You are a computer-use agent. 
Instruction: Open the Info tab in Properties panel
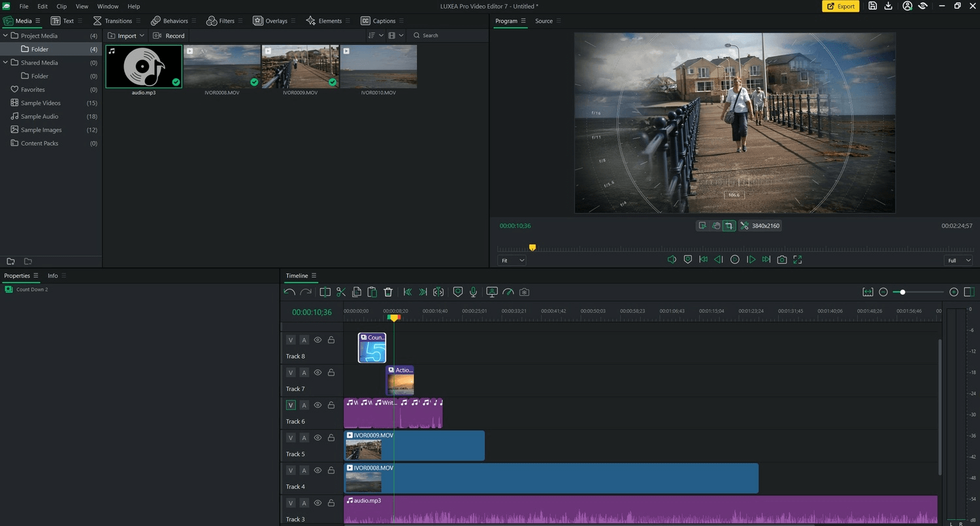tap(52, 275)
